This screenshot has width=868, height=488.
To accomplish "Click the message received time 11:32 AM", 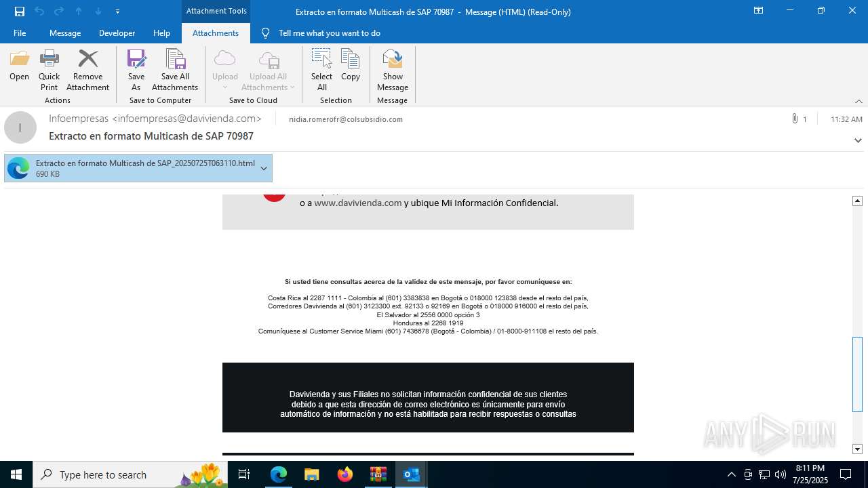I will [846, 119].
